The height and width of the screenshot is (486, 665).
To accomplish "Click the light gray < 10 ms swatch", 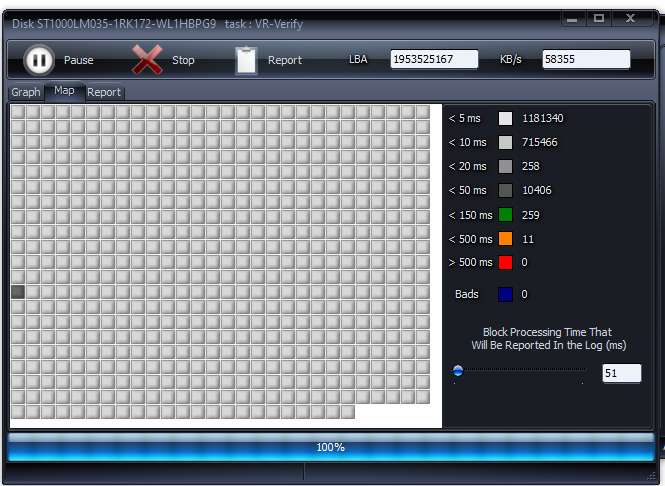I will [x=505, y=142].
